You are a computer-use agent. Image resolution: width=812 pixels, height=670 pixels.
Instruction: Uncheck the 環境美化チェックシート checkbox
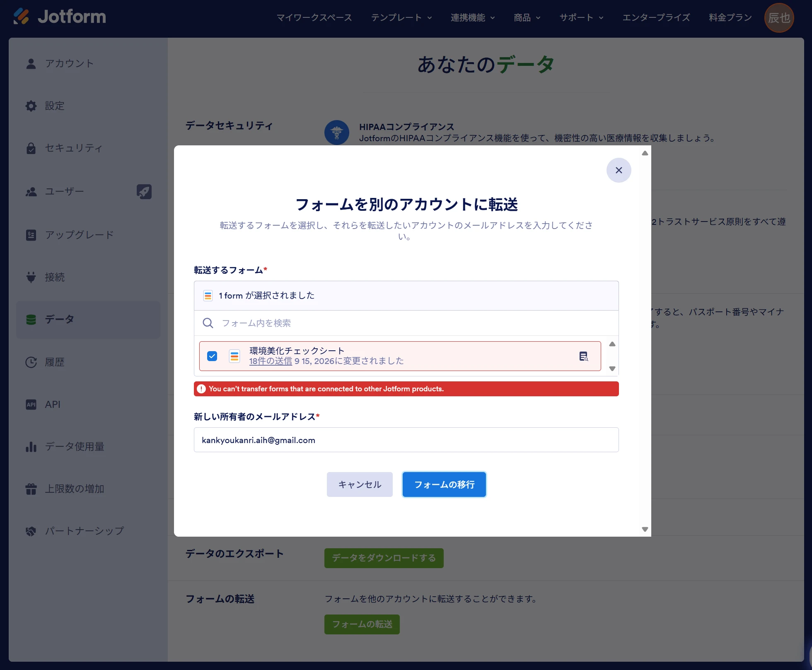pos(212,356)
